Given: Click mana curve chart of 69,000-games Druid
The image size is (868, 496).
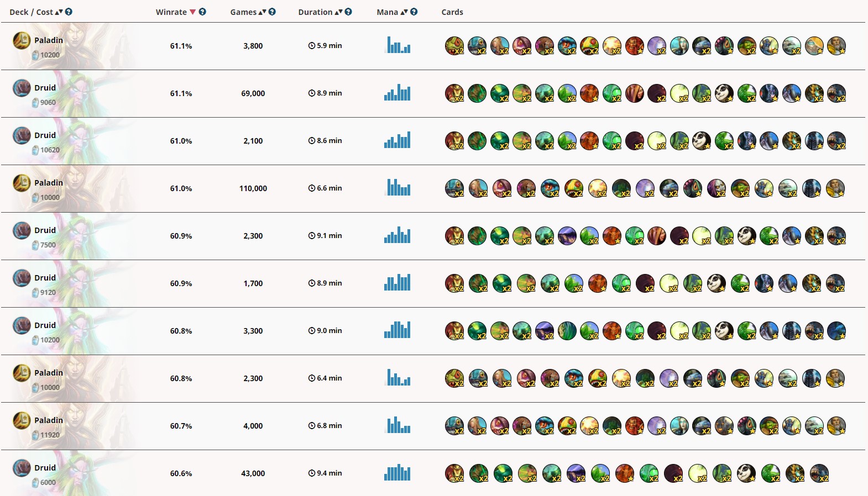Looking at the screenshot, I should (x=397, y=92).
